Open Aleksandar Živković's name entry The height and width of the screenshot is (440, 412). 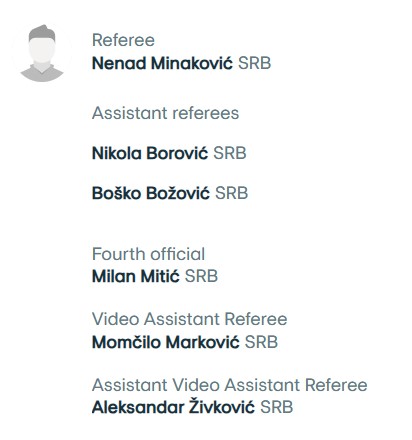pyautogui.click(x=173, y=407)
